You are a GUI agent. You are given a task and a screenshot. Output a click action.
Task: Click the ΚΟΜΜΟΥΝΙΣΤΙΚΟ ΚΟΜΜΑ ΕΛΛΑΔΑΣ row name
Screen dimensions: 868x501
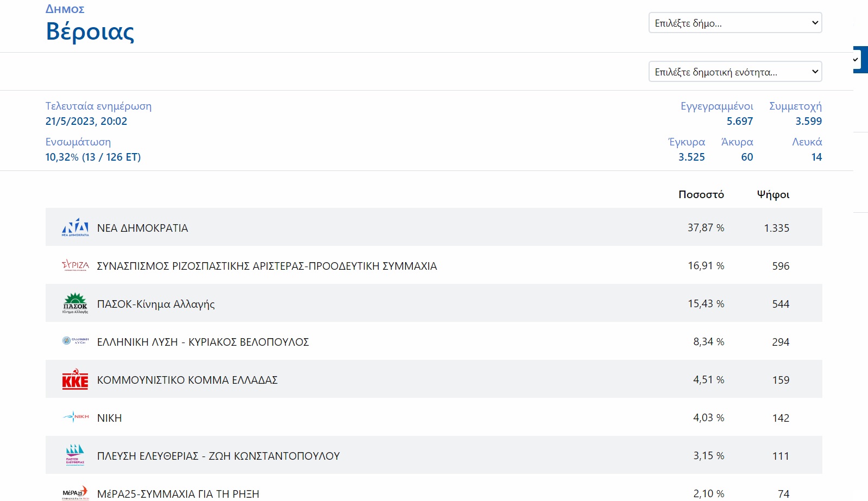point(187,380)
